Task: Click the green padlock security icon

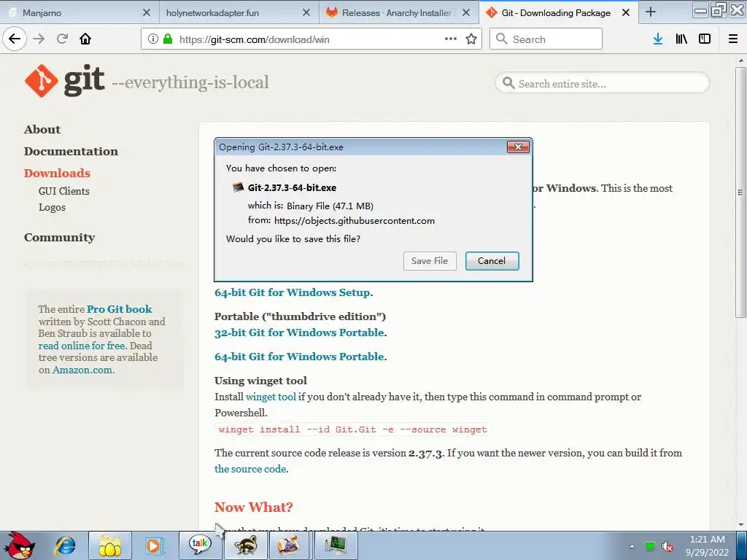Action: 168,39
